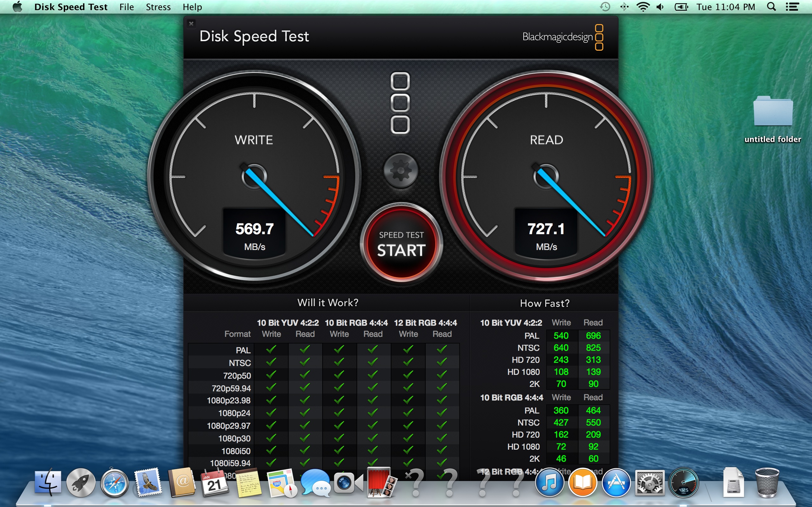
Task: Open the gear settings button
Action: tap(401, 171)
